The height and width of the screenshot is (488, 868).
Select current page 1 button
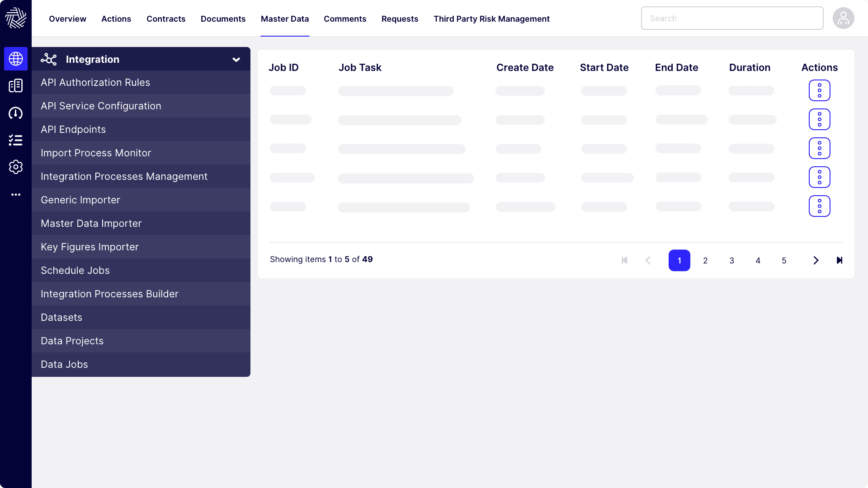click(x=679, y=260)
